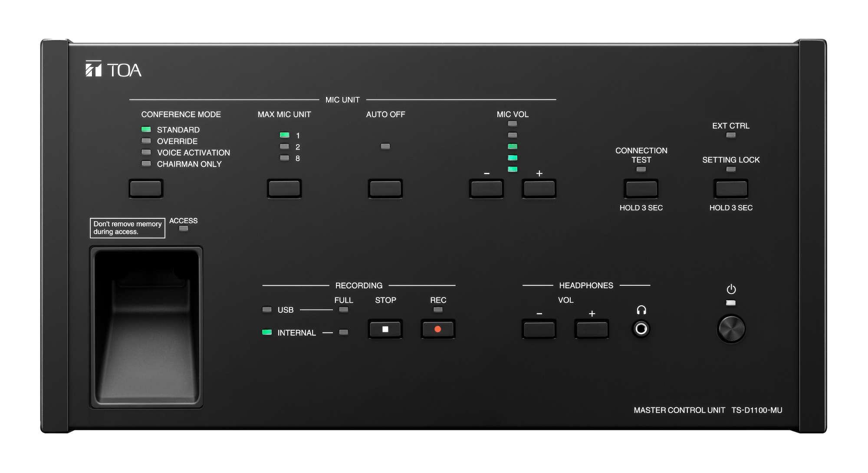Cycle CONFERENCE MODE selection button
The image size is (868, 473).
tap(145, 189)
